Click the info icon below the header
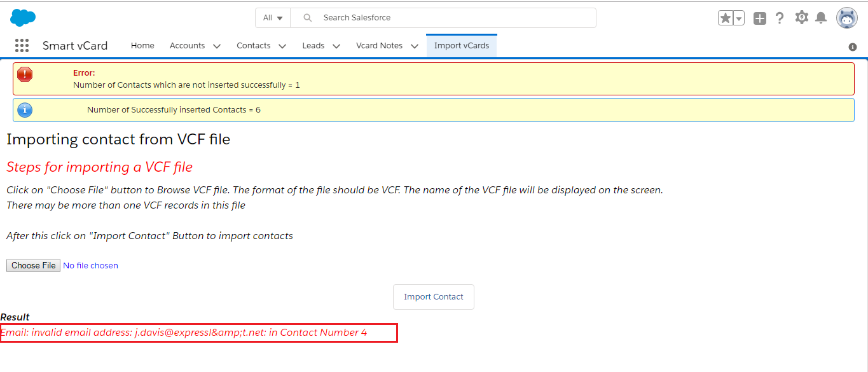This screenshot has height=372, width=868. [x=853, y=47]
